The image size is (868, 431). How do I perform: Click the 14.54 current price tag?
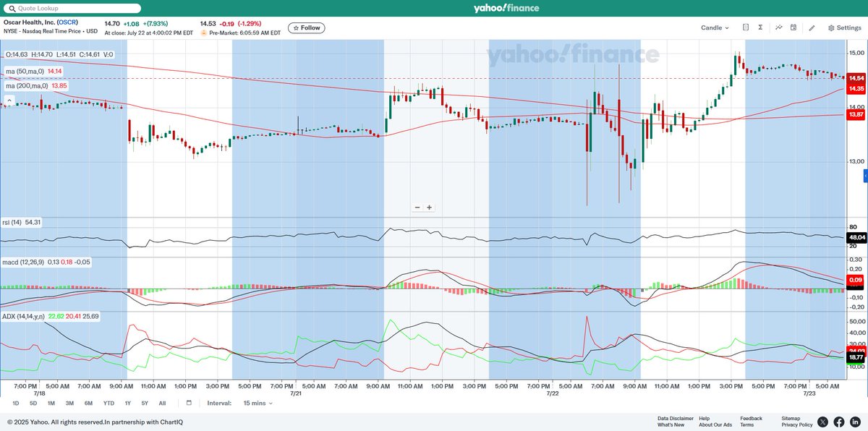pyautogui.click(x=856, y=77)
